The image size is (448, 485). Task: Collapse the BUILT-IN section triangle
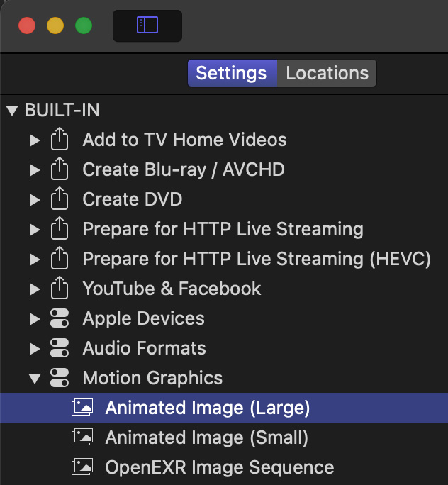point(11,111)
